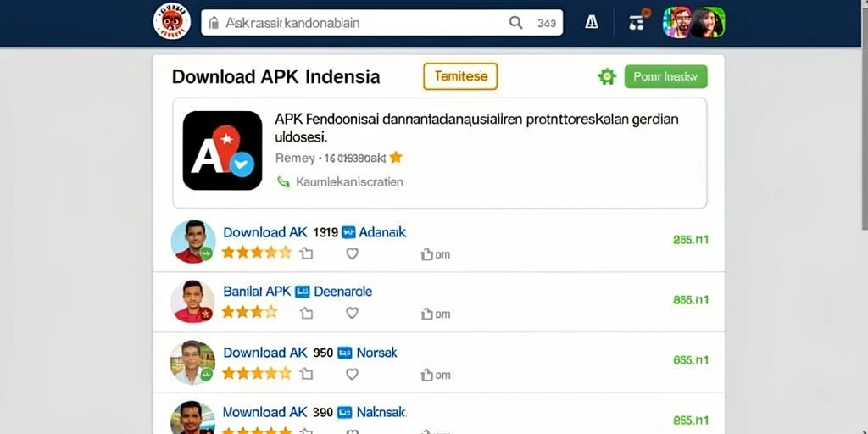This screenshot has width=868, height=434.
Task: Click the yellow Temitese button
Action: click(x=460, y=76)
